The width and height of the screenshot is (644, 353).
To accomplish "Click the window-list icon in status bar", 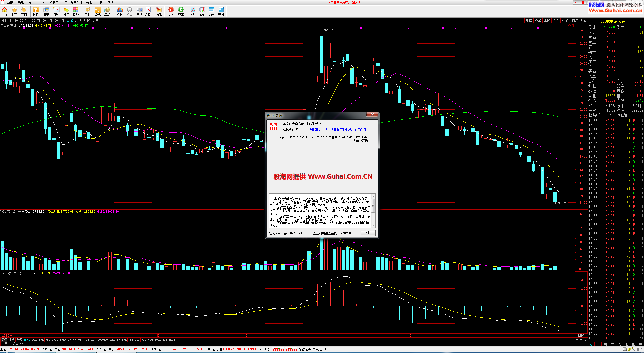I will click(x=625, y=349).
